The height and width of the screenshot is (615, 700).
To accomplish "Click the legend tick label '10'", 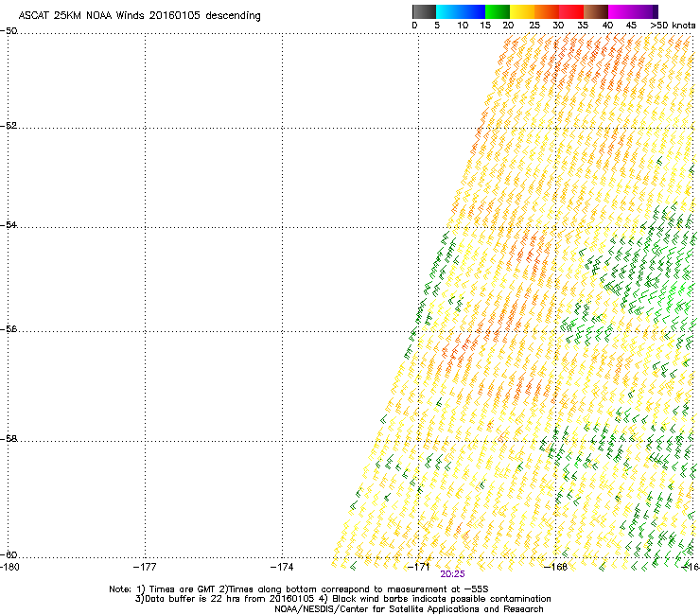I will tap(463, 26).
